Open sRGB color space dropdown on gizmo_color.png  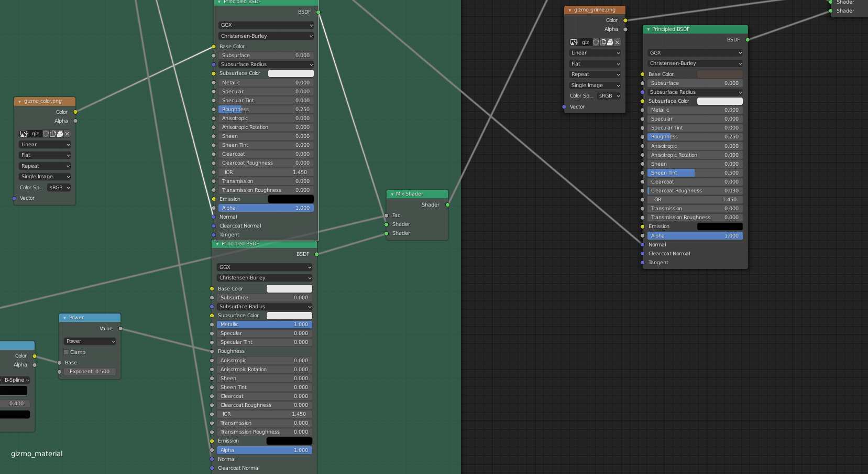[x=59, y=188]
